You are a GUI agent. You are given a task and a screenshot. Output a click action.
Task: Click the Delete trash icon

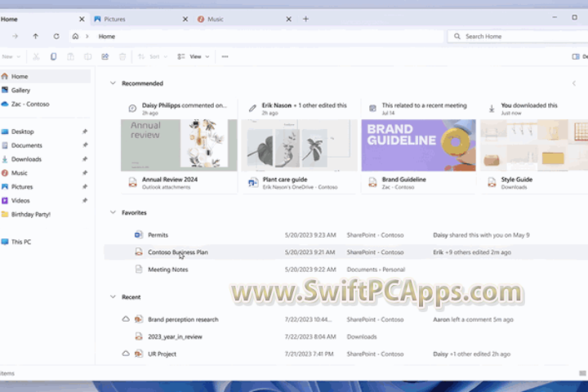[122, 56]
